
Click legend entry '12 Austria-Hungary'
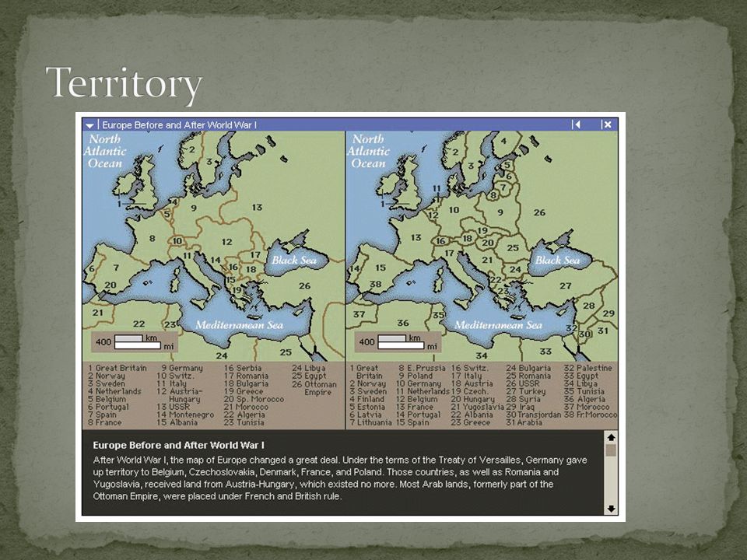point(180,395)
